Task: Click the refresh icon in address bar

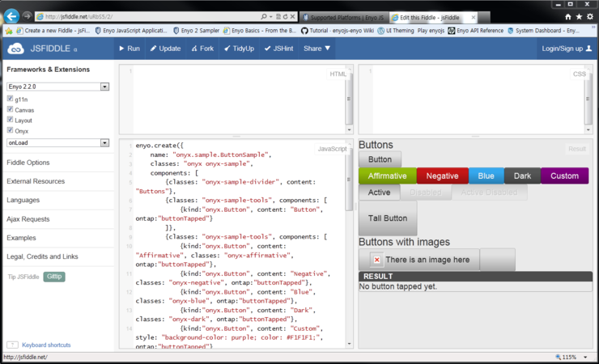Action: click(286, 16)
